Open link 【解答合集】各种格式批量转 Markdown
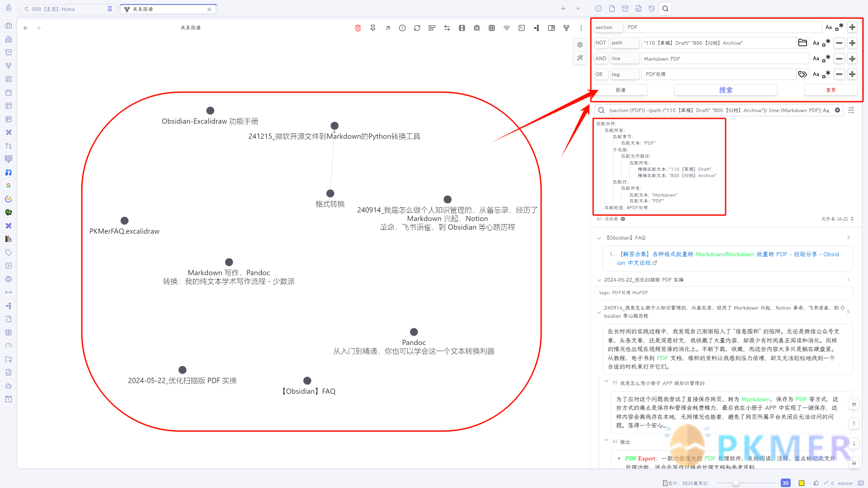The width and height of the screenshot is (868, 488). 727,258
